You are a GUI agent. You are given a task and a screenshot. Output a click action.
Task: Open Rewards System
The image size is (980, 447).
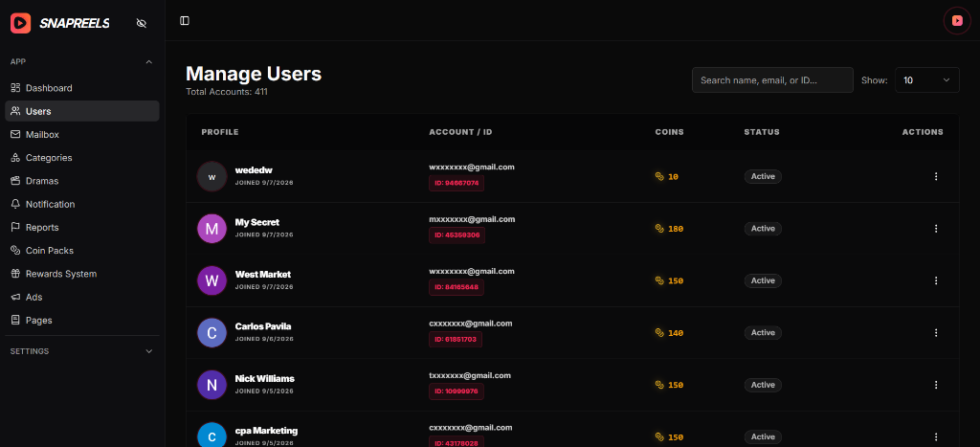coord(82,274)
